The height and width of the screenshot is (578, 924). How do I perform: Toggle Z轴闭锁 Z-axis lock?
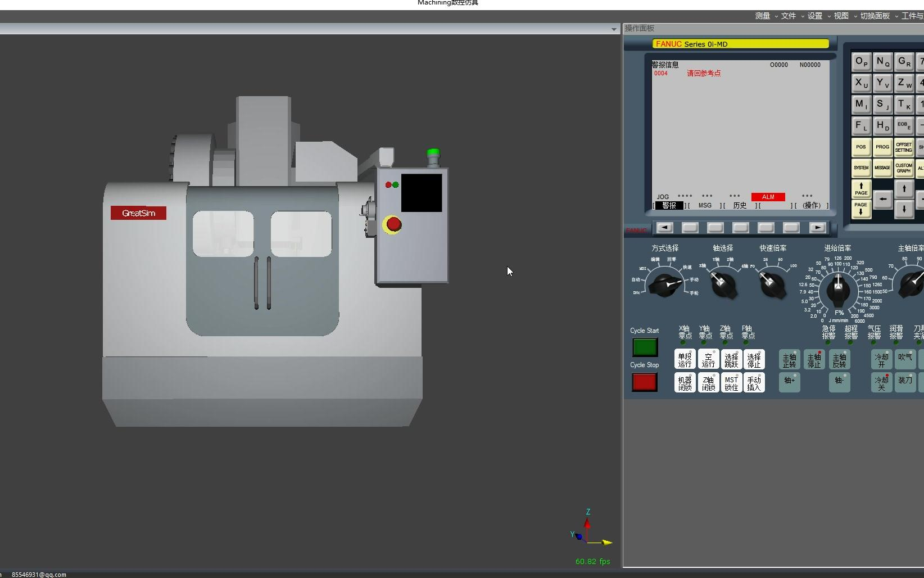[708, 382]
